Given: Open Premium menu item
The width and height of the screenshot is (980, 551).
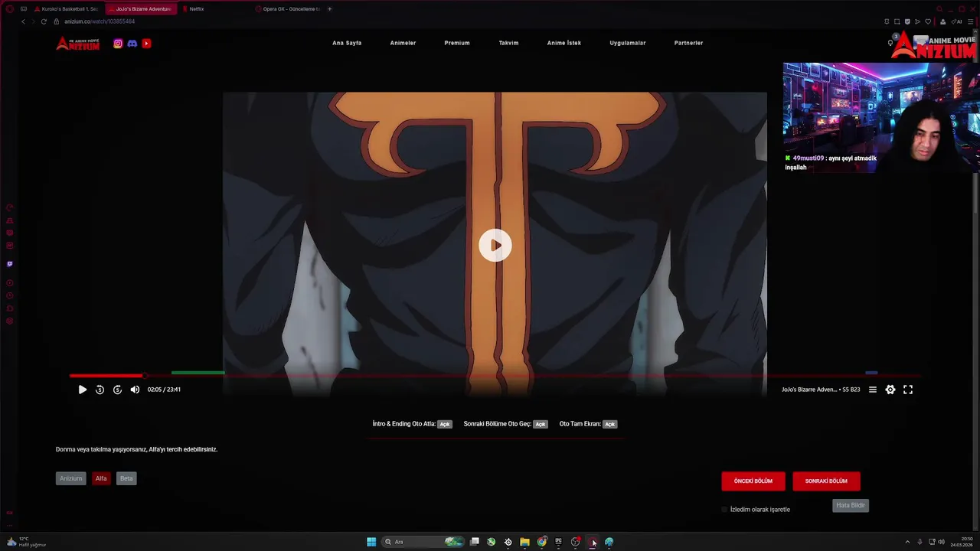Looking at the screenshot, I should (457, 43).
